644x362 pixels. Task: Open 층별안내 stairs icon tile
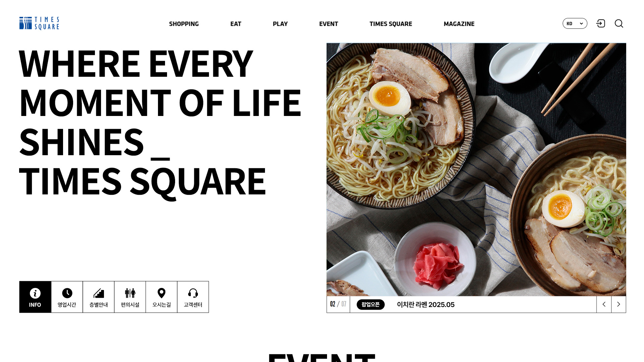(x=99, y=297)
